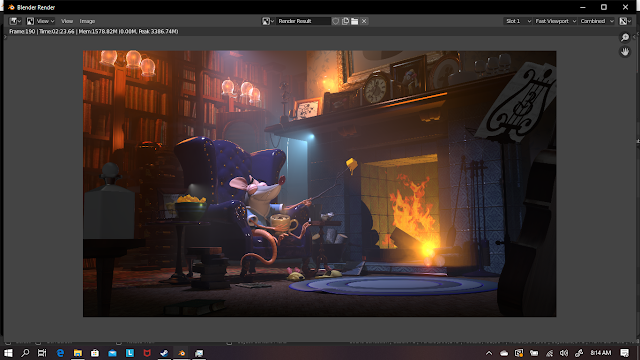Image resolution: width=640 pixels, height=360 pixels.
Task: Switch to Blender taskbar icon
Action: (182, 353)
